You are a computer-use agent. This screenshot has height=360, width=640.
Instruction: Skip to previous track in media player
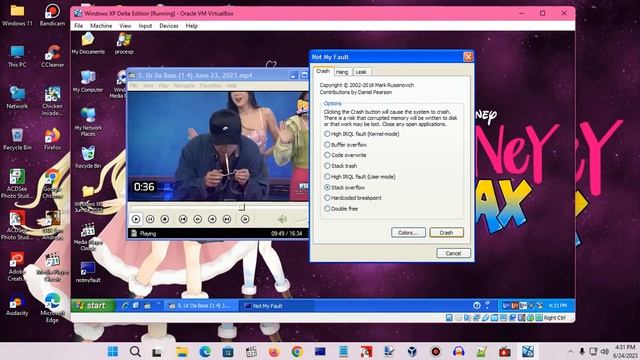[x=182, y=219]
